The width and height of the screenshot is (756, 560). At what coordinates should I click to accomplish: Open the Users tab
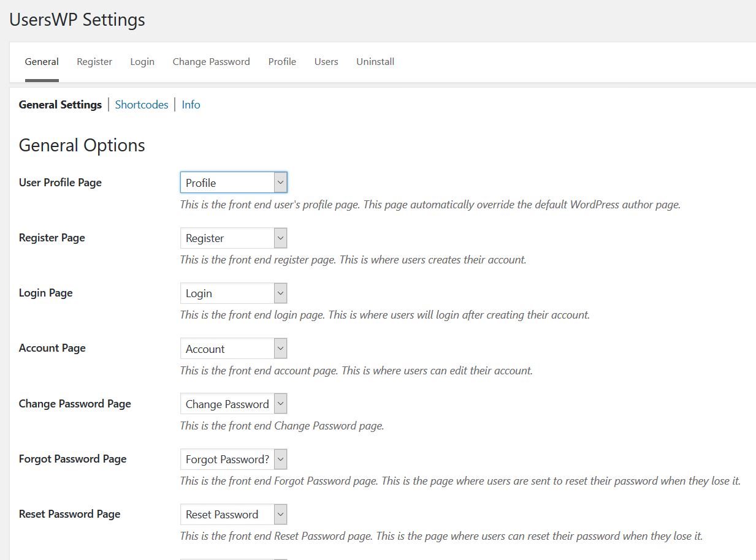(326, 62)
